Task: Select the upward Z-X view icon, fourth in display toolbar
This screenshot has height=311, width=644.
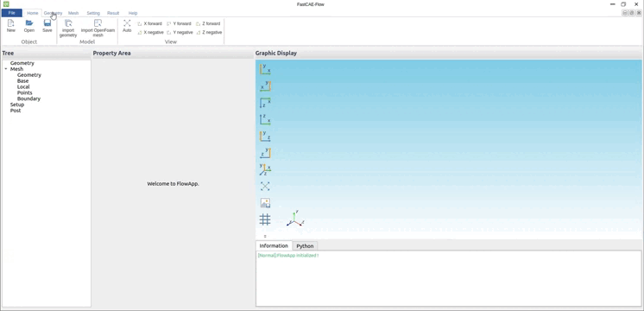Action: point(265,119)
